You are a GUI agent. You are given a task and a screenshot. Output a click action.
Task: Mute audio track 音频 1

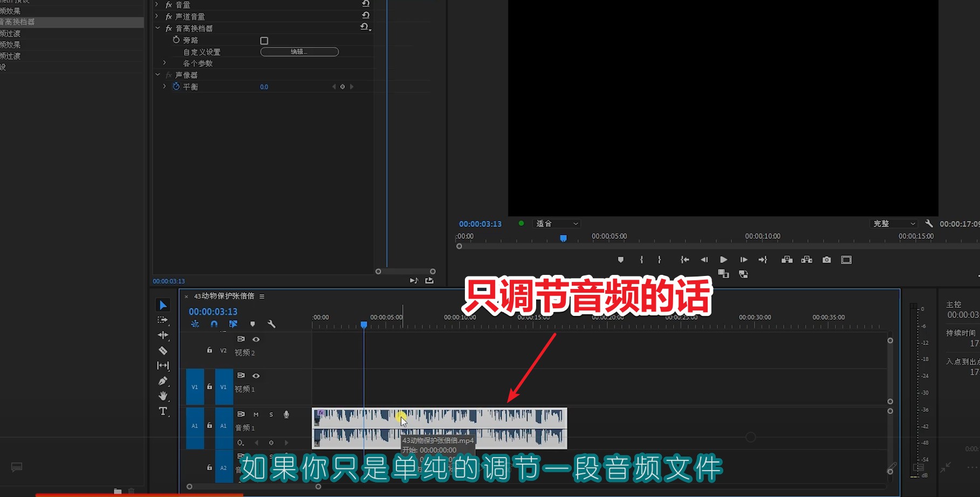click(x=256, y=415)
